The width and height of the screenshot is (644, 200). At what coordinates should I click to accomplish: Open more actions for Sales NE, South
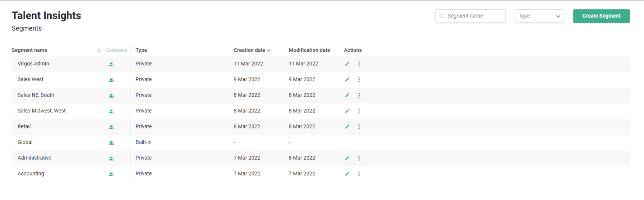(x=359, y=96)
